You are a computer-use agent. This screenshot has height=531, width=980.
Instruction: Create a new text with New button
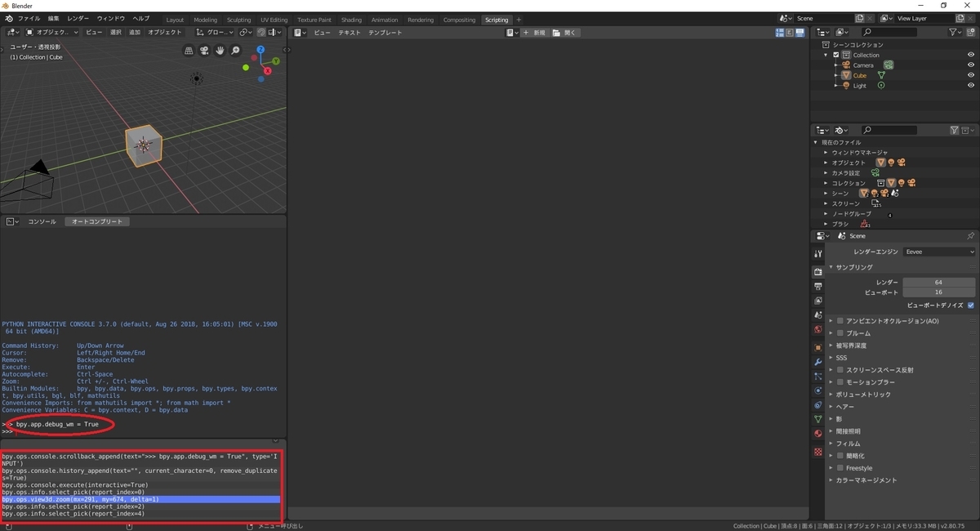(x=535, y=33)
